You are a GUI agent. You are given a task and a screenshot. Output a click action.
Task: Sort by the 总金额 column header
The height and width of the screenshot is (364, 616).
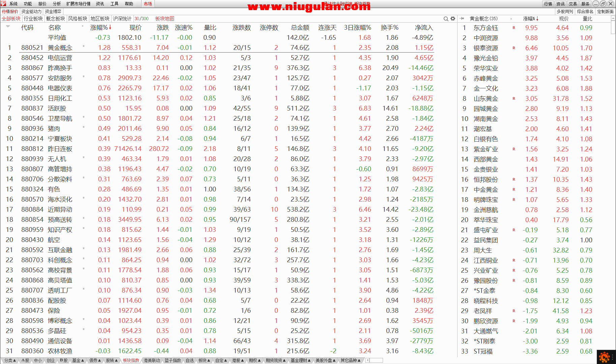click(x=300, y=28)
